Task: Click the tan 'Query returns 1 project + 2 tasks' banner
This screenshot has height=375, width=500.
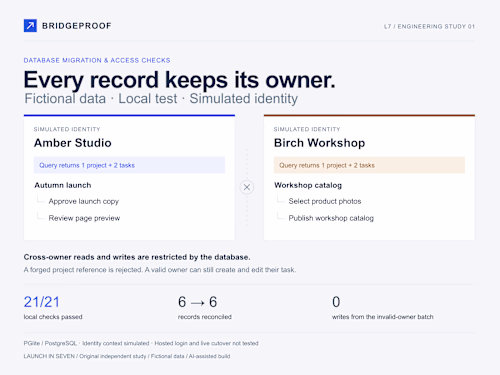Action: pyautogui.click(x=369, y=165)
